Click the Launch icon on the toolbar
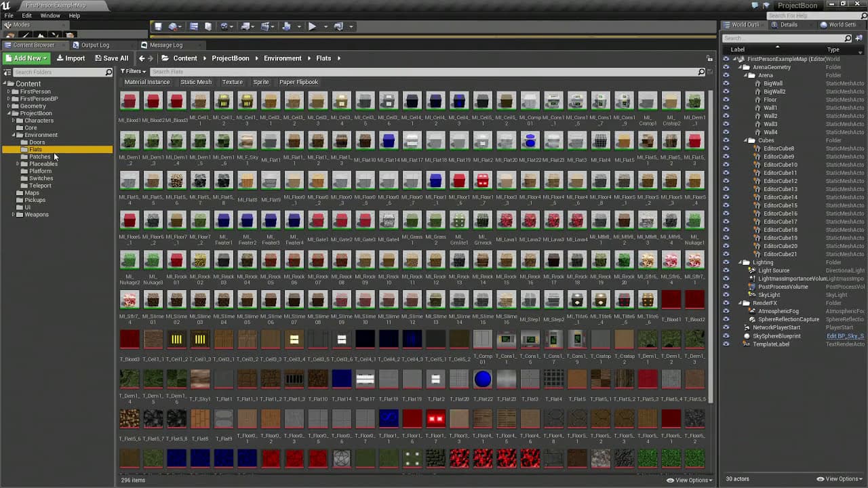 pos(338,26)
